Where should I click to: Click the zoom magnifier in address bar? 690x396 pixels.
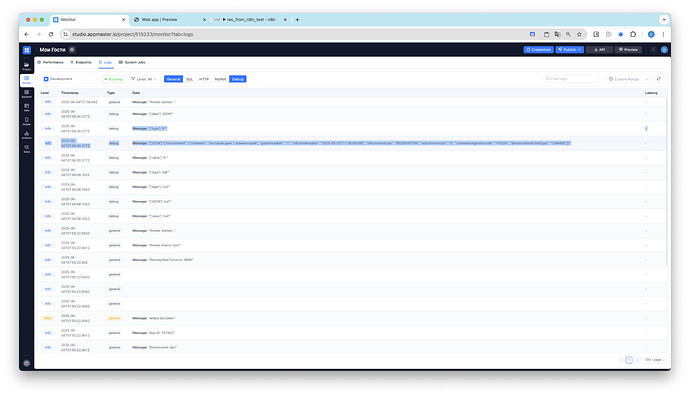pyautogui.click(x=569, y=34)
